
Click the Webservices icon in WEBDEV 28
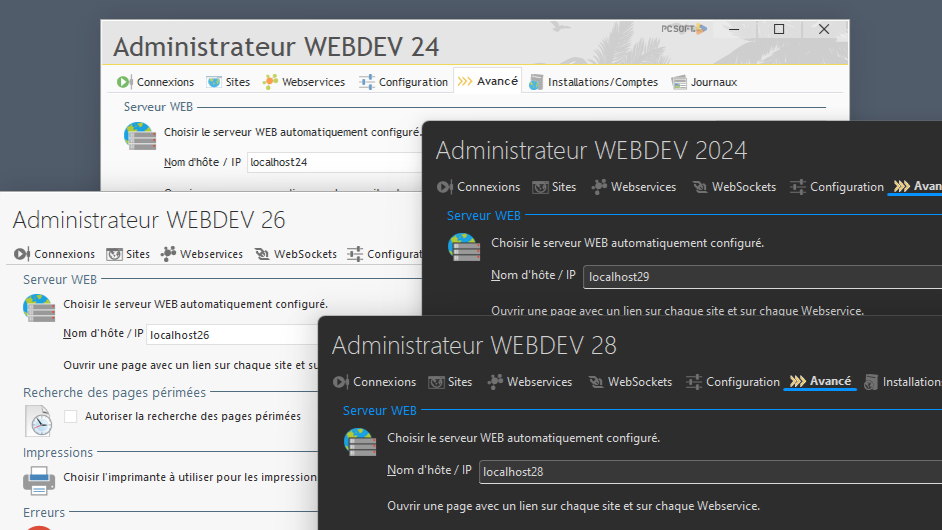tap(495, 382)
